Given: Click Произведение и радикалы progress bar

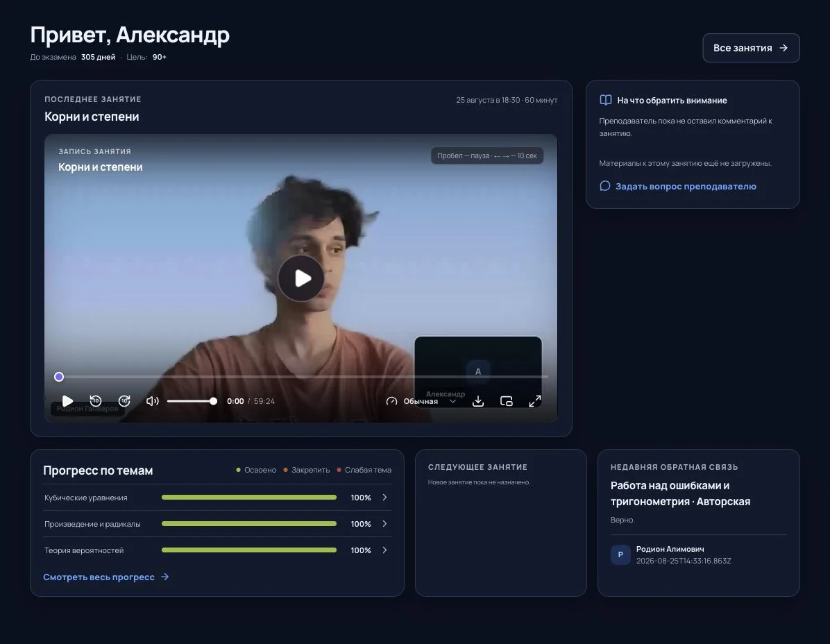Looking at the screenshot, I should (x=248, y=524).
